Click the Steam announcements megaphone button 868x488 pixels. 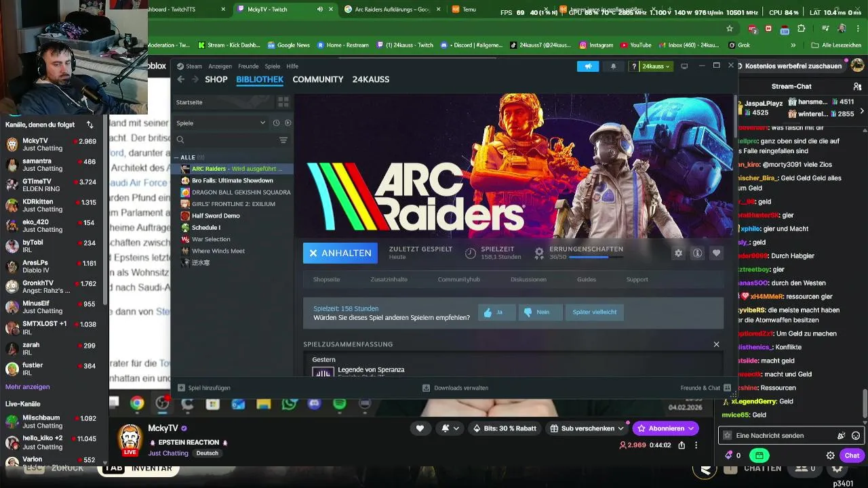(588, 66)
